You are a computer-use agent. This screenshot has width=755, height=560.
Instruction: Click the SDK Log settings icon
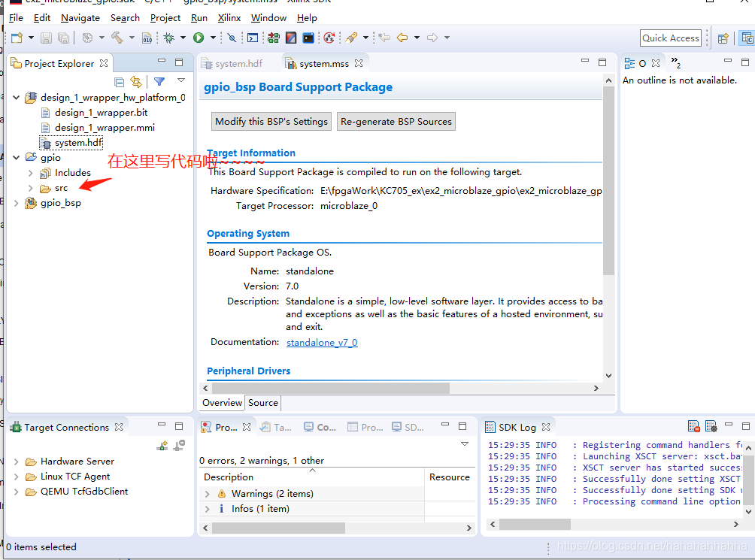tap(711, 426)
